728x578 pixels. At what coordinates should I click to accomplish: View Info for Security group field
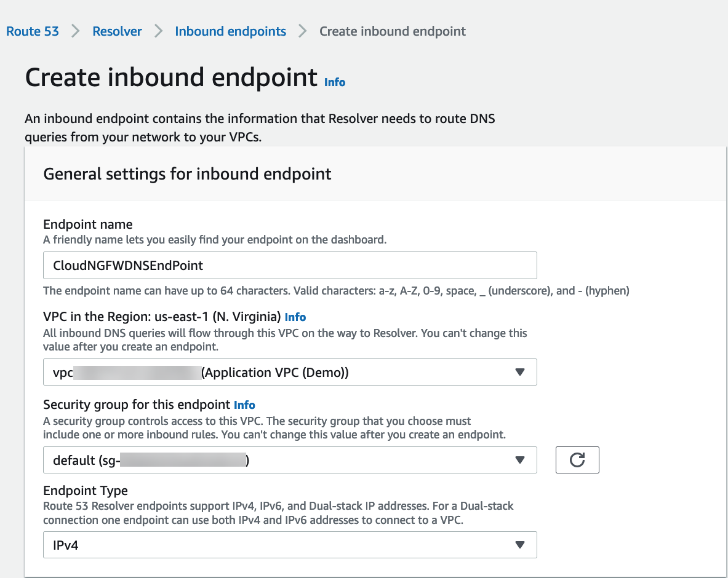244,405
